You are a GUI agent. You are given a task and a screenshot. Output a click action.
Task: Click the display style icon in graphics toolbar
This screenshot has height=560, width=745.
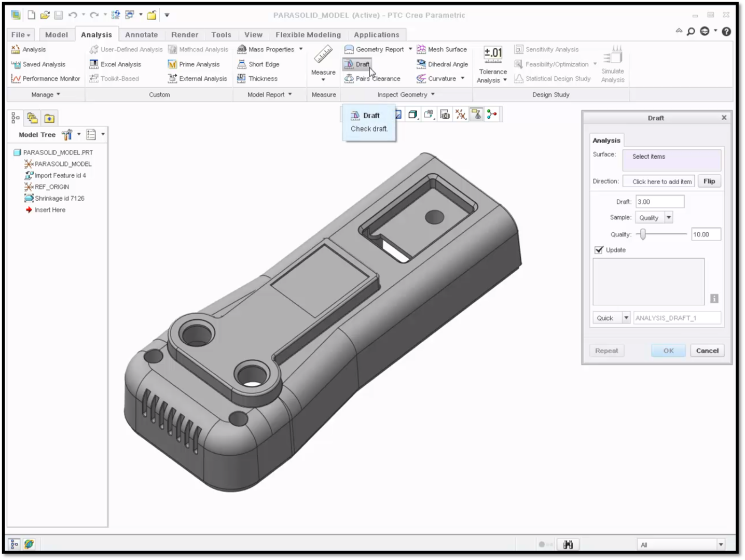[413, 115]
